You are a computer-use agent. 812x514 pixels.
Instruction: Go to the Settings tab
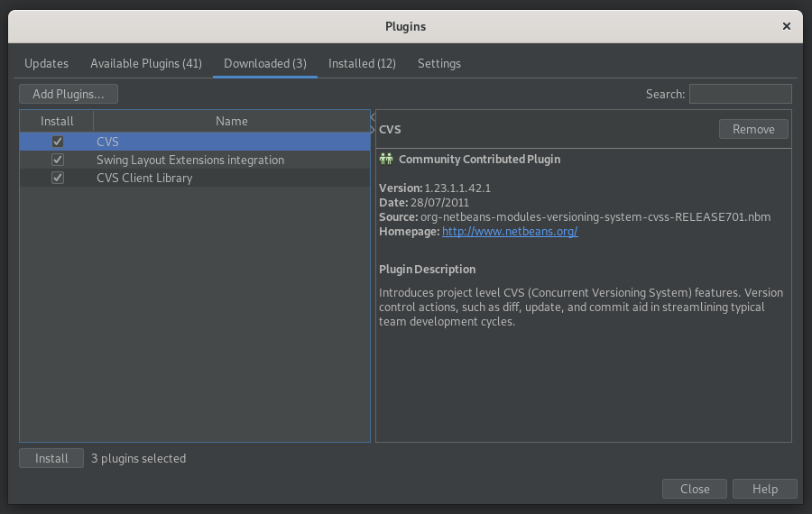[x=439, y=64]
